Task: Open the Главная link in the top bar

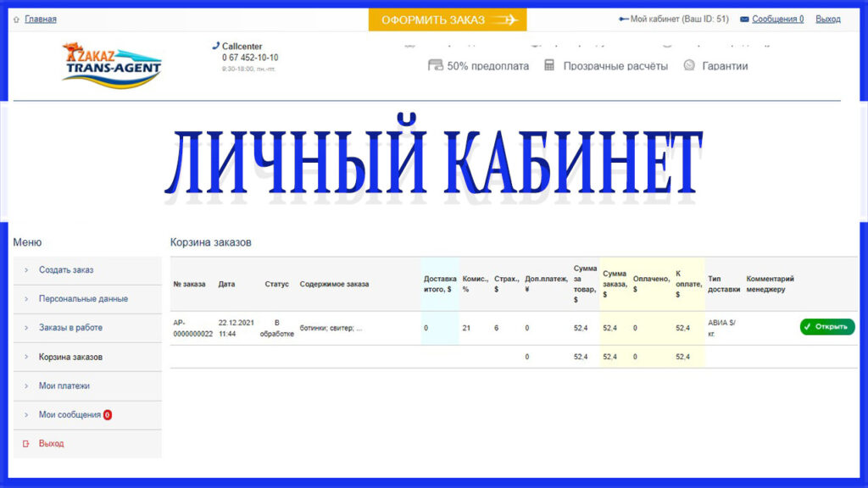Action: [x=41, y=19]
